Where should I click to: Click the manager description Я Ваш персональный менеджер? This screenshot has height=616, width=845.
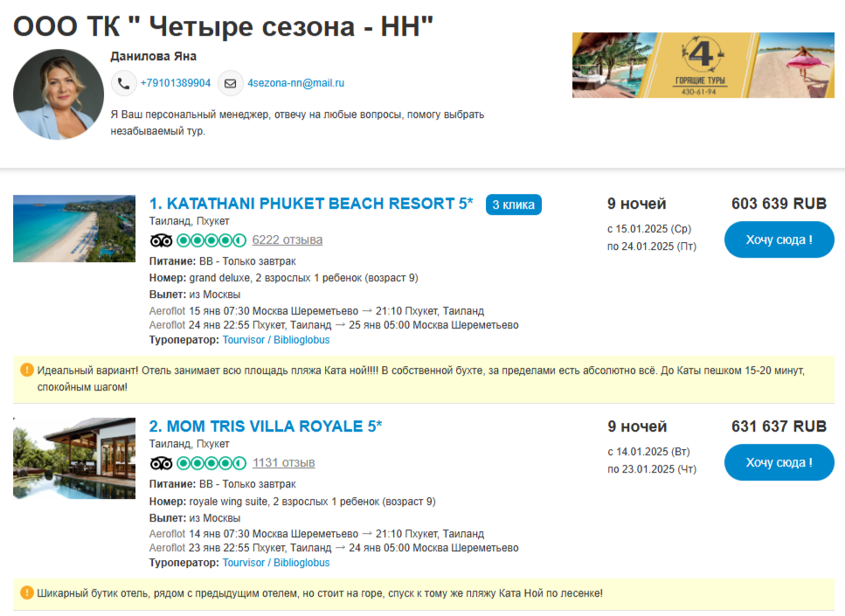tap(297, 123)
